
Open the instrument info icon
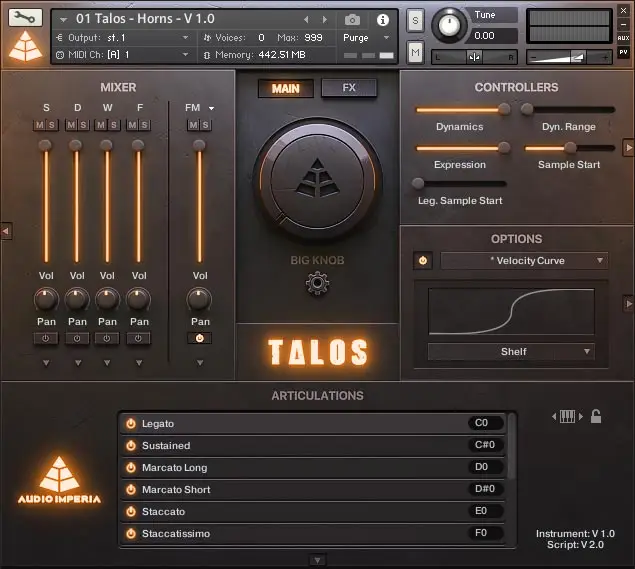[x=383, y=19]
